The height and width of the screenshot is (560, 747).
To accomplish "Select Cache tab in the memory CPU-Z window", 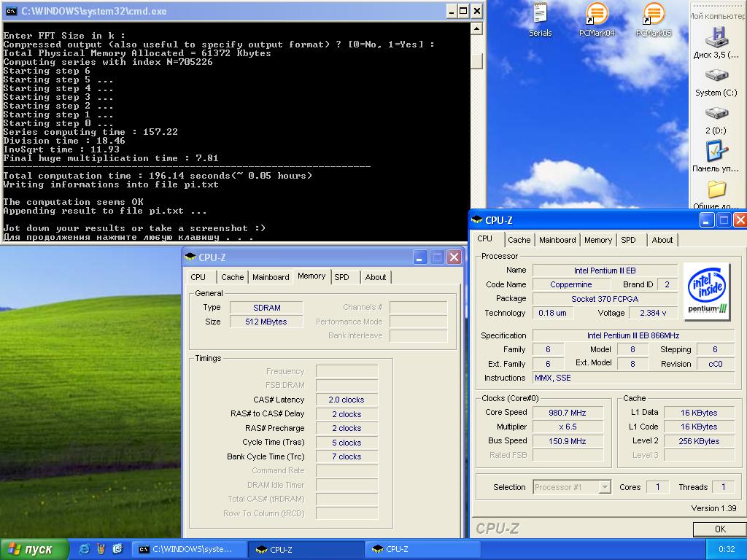I will (233, 277).
